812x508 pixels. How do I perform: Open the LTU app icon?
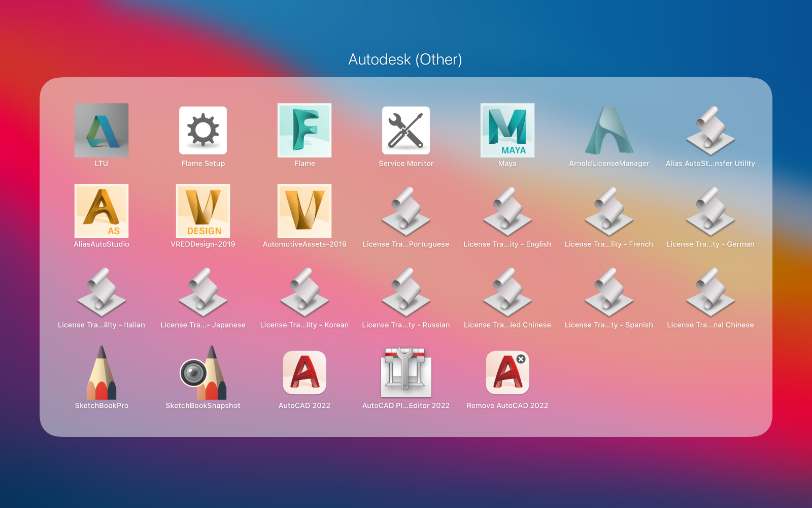101,130
